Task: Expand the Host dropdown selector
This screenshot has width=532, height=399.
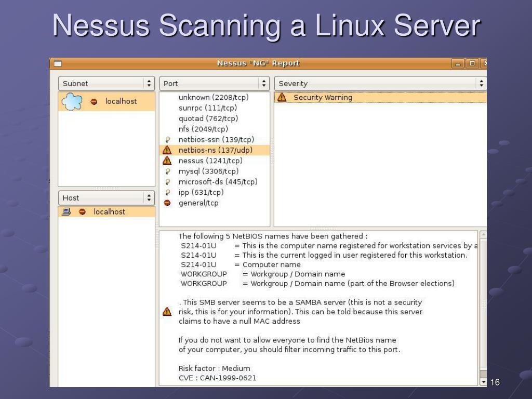Action: tap(106, 198)
